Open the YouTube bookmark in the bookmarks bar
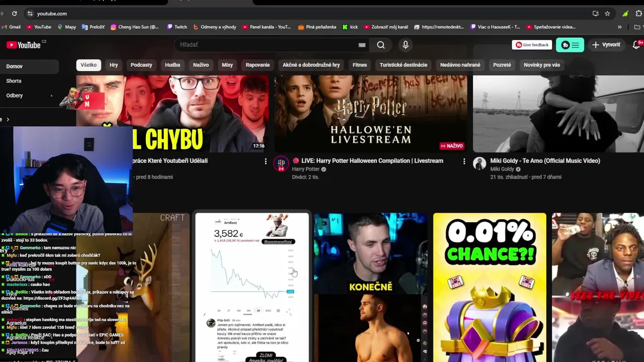This screenshot has height=362, width=644. coord(39,27)
